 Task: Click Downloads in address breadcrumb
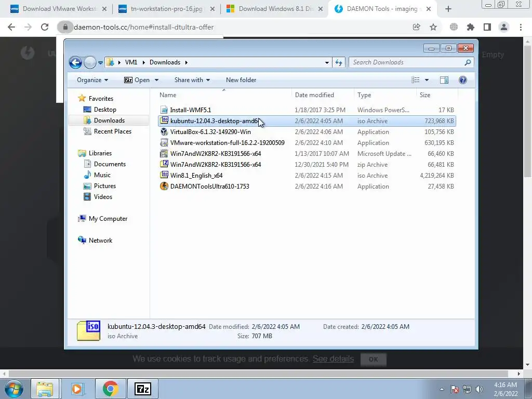tap(165, 62)
